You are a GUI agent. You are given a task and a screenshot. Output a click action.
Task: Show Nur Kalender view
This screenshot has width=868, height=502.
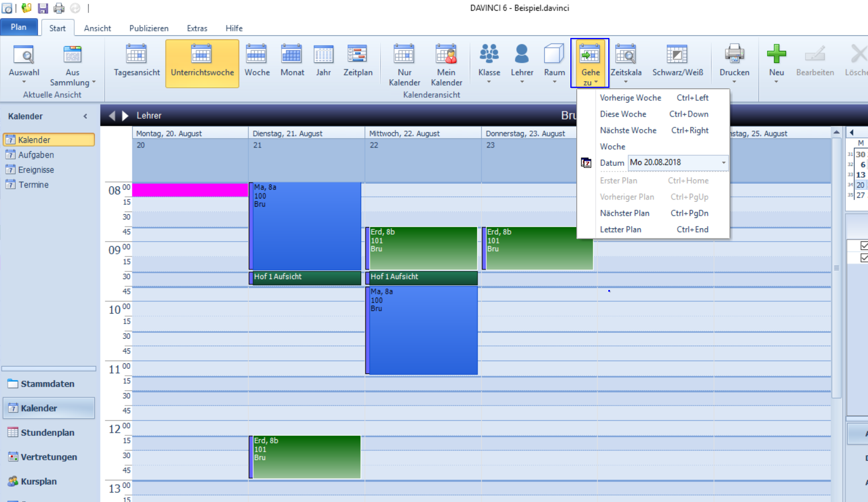tap(404, 64)
